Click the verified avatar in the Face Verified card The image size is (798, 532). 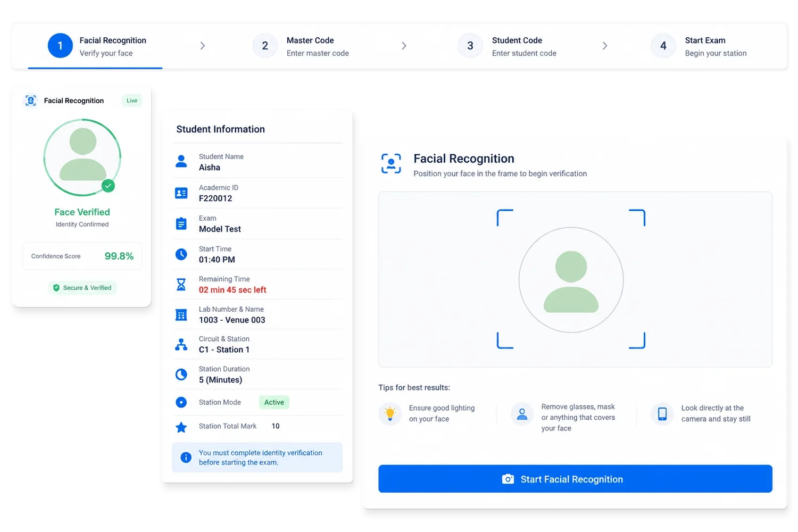[x=82, y=157]
